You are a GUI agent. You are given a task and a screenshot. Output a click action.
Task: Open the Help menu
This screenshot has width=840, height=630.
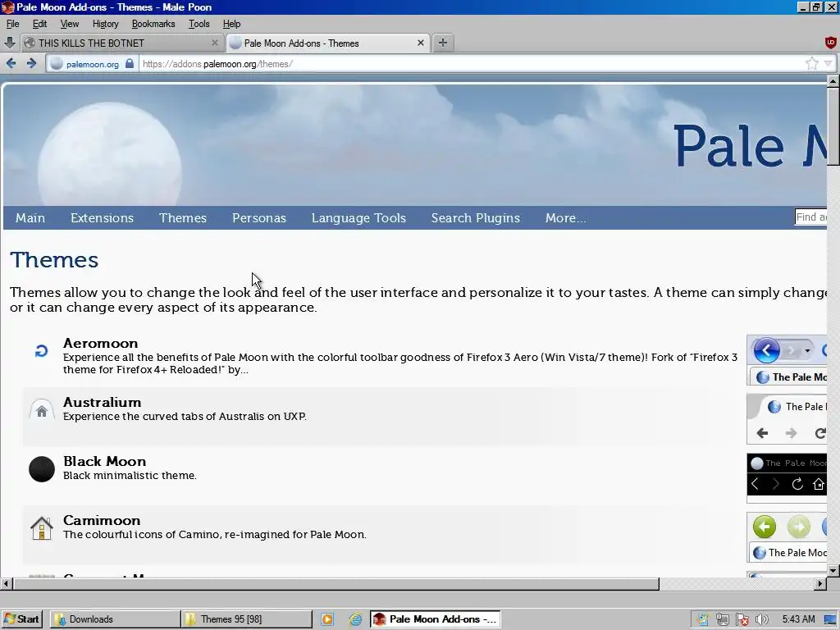pos(231,24)
